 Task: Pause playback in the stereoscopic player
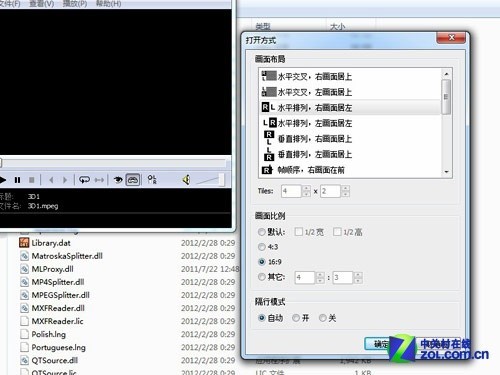point(17,180)
